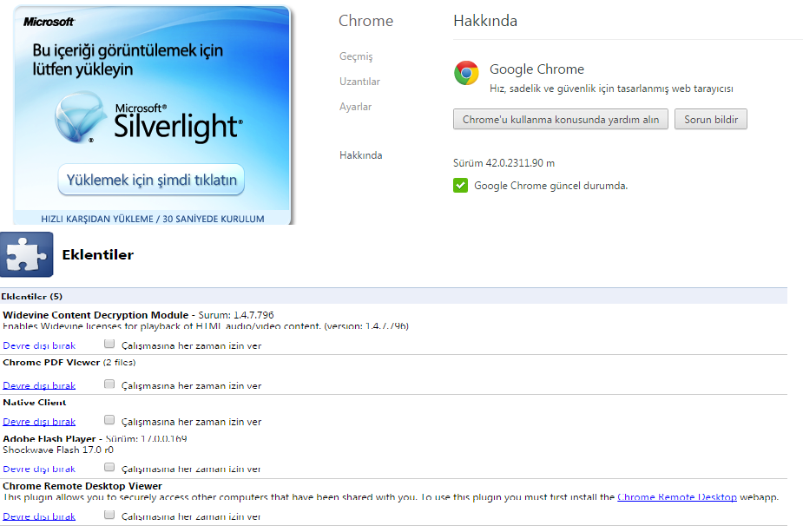Viewport: 803px width, 532px height.
Task: Click the Widevine Content Decryption Module title
Action: pos(95,315)
